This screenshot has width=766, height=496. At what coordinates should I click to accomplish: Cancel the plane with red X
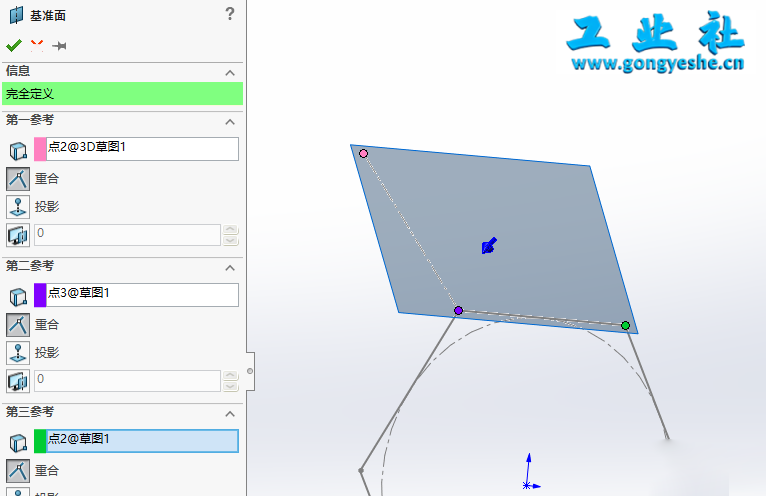click(x=37, y=45)
